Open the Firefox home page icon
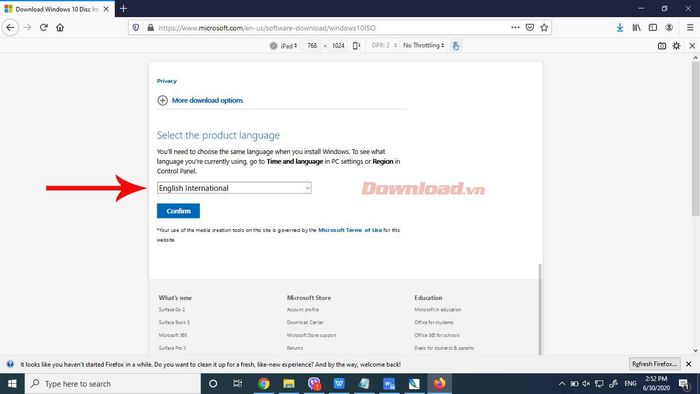Screen dimensions: 700x394 (60, 28)
